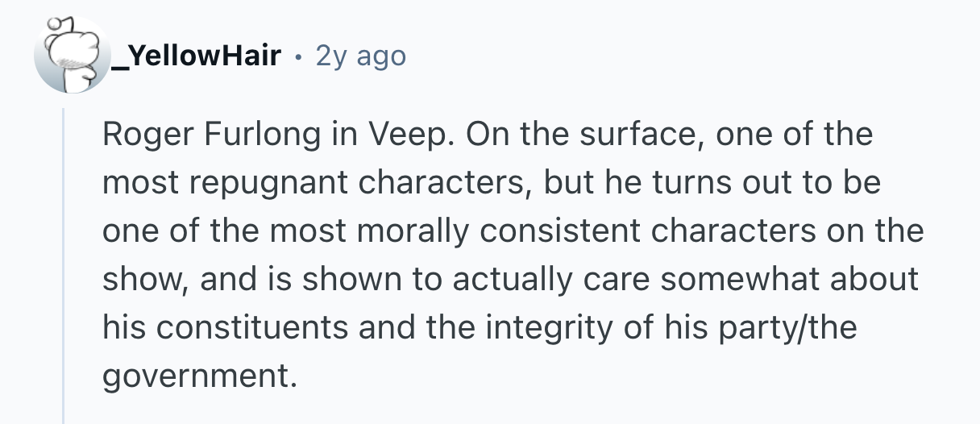Click the word "integrity" in the comment
The image size is (980, 424).
[x=547, y=327]
